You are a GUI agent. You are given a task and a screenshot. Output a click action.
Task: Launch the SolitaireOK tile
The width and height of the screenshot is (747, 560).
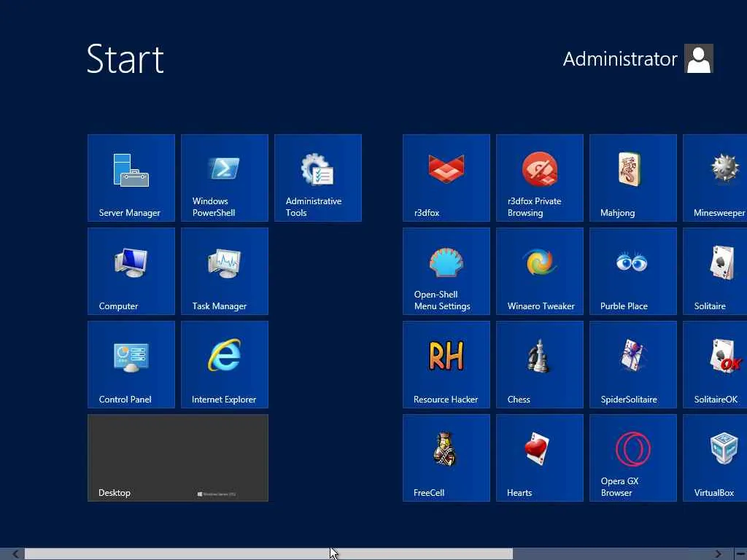click(x=715, y=365)
